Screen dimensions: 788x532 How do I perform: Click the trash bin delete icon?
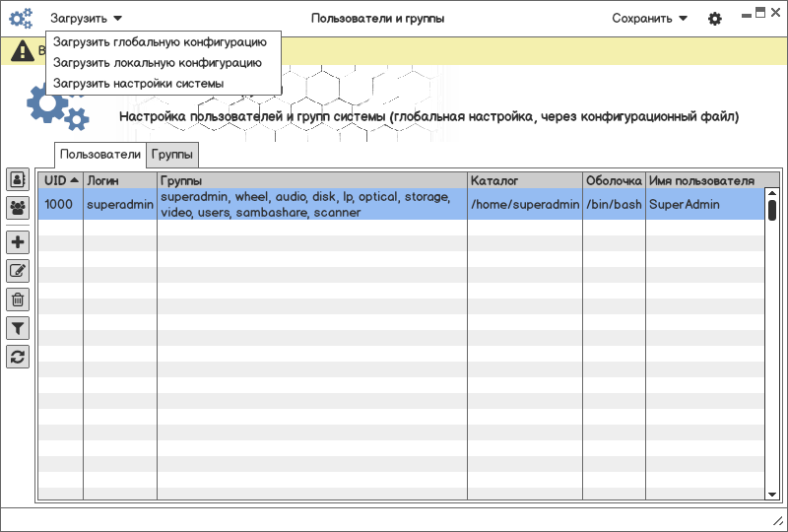pos(18,299)
